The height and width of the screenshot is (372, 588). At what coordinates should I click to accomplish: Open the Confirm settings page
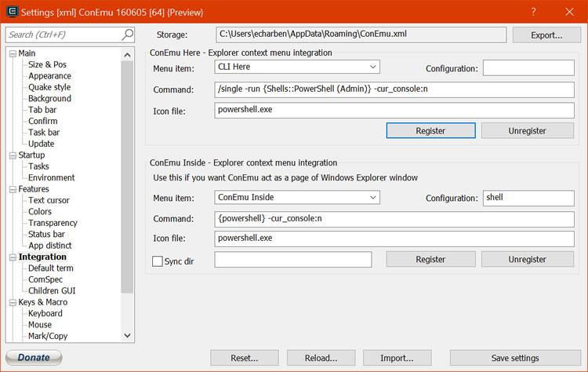point(43,121)
